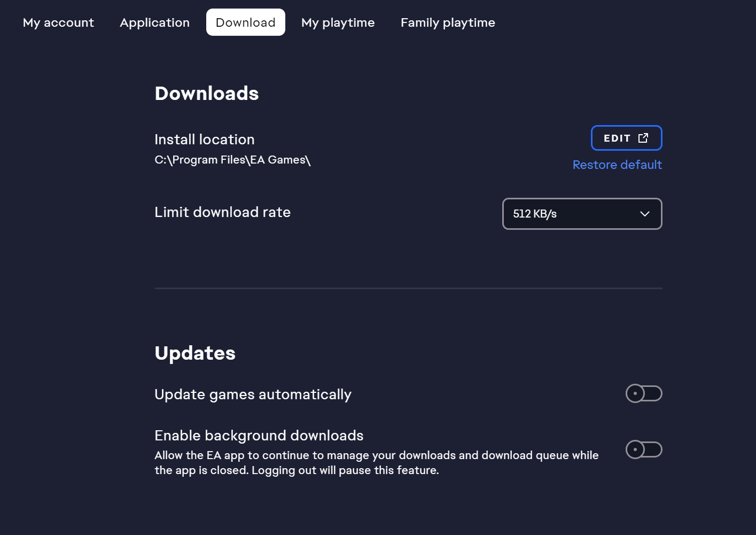Click the Restore default link
Viewport: 756px width, 535px height.
click(617, 165)
